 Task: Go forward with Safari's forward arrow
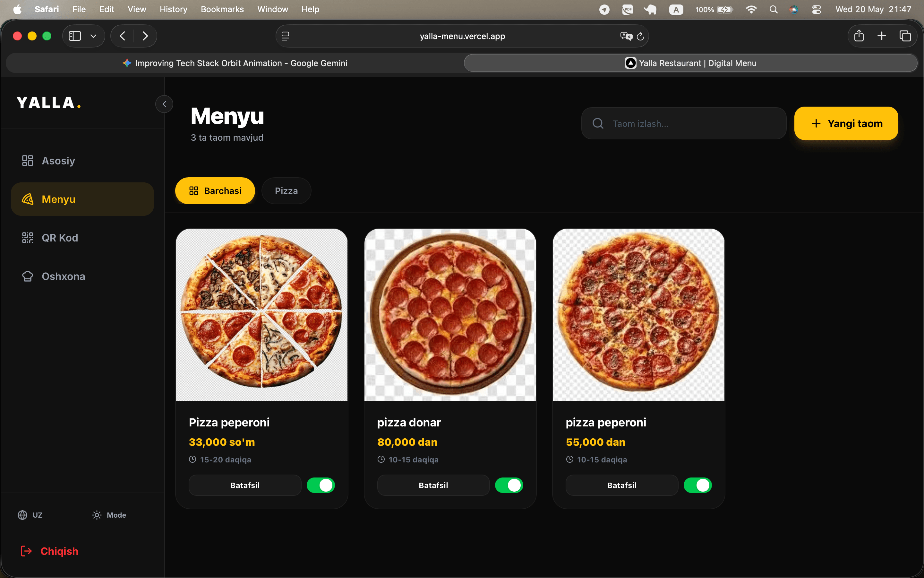145,36
